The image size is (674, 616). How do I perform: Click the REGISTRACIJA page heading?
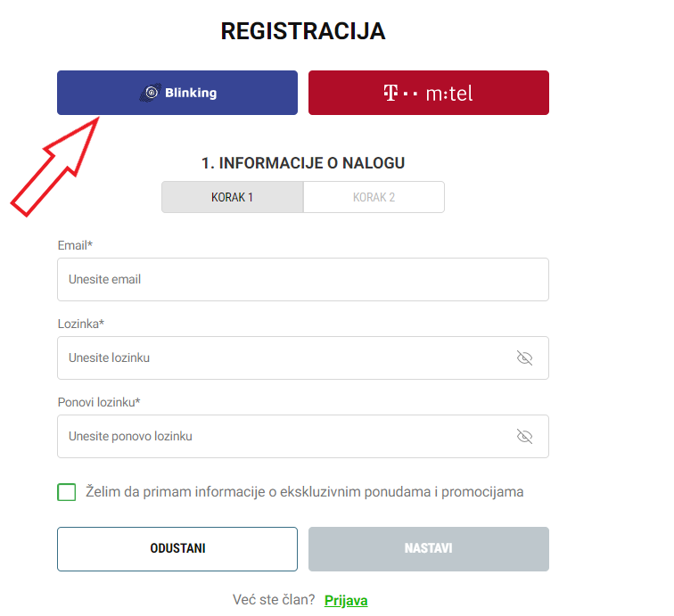pyautogui.click(x=303, y=31)
